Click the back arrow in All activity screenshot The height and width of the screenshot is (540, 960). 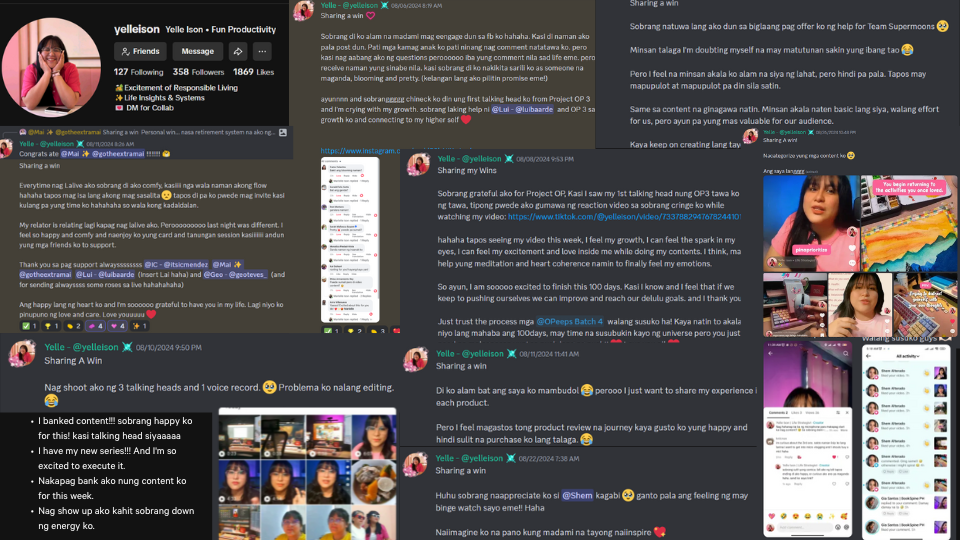tap(869, 356)
